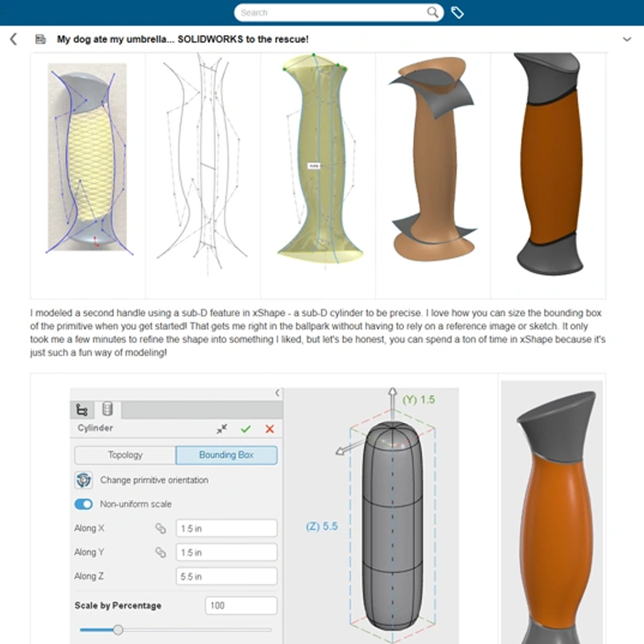Viewport: 644px width, 644px height.
Task: Switch to the Bounding Box tab
Action: pyautogui.click(x=227, y=455)
